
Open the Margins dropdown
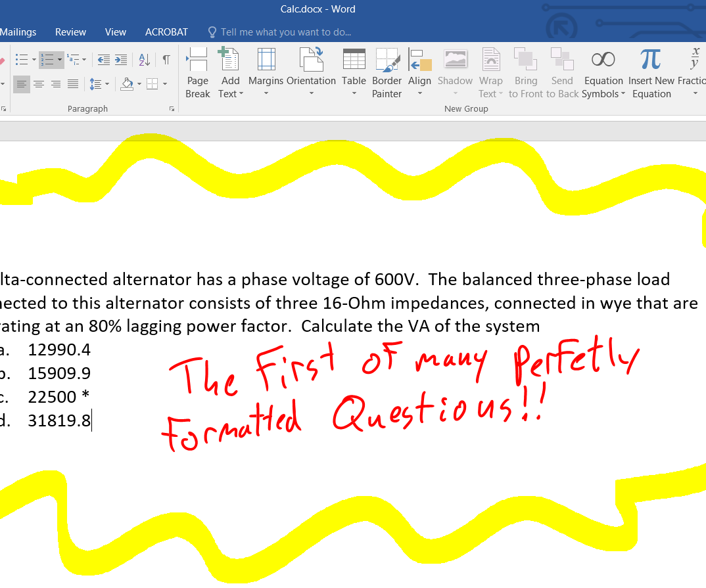[x=266, y=72]
